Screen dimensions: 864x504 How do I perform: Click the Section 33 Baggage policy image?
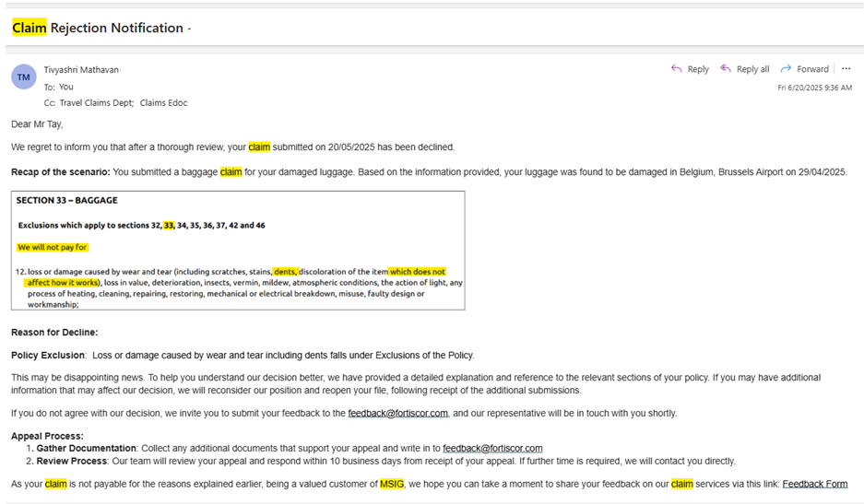pos(238,250)
